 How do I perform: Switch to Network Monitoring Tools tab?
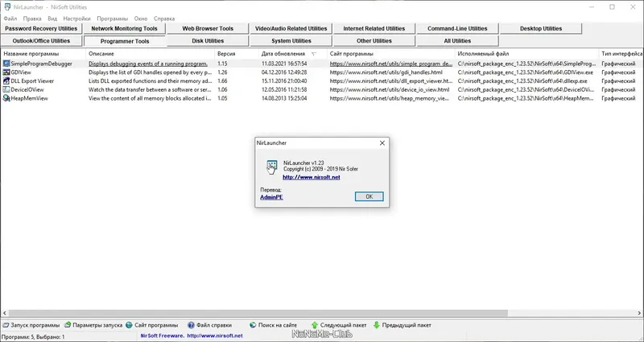coord(125,28)
